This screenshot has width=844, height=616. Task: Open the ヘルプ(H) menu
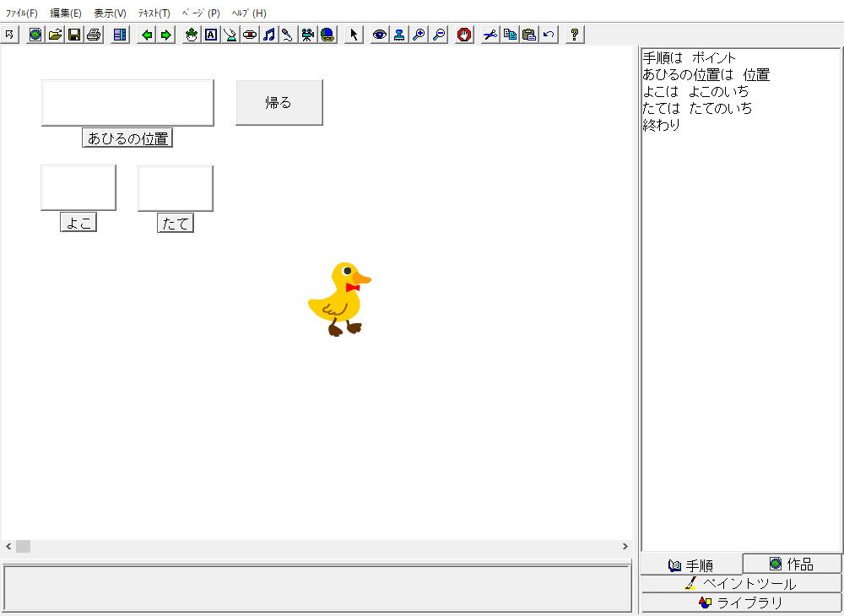coord(249,13)
